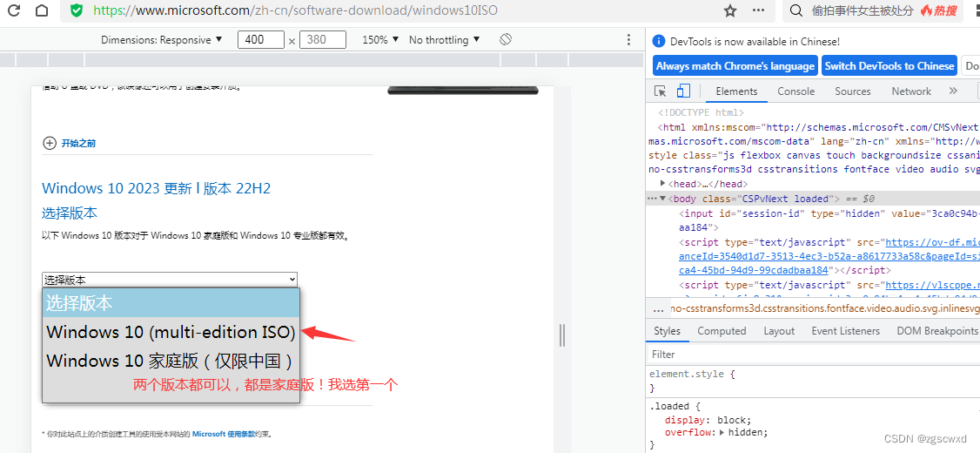Open browser three-dot more menu
Image resolution: width=980 pixels, height=453 pixels.
(758, 10)
